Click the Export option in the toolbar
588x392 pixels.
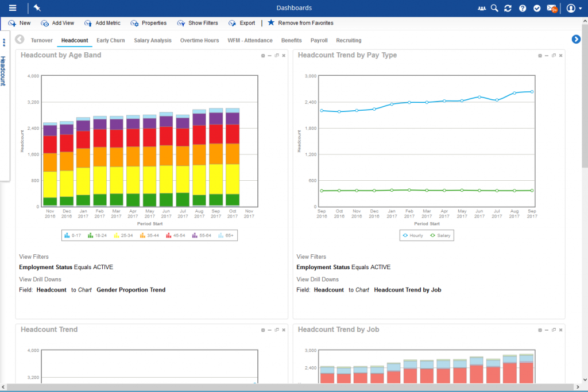pyautogui.click(x=242, y=23)
